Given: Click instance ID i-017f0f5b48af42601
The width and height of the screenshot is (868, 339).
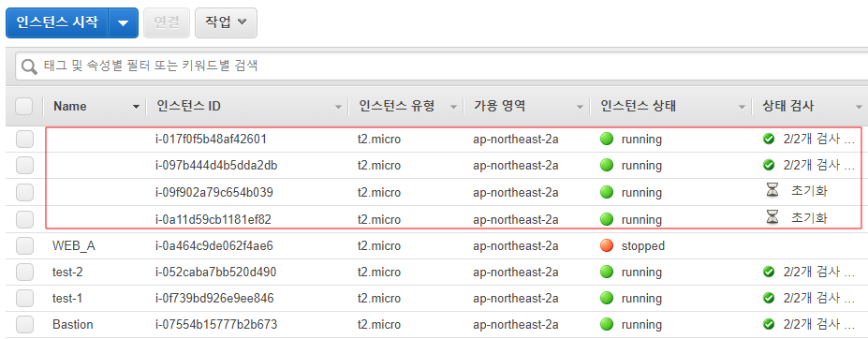Looking at the screenshot, I should tap(212, 139).
